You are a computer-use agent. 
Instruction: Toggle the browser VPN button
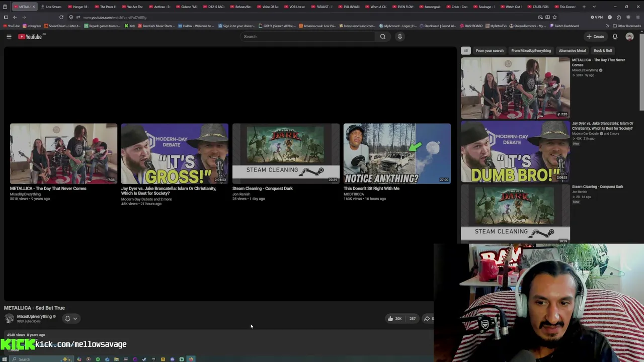coord(597,17)
